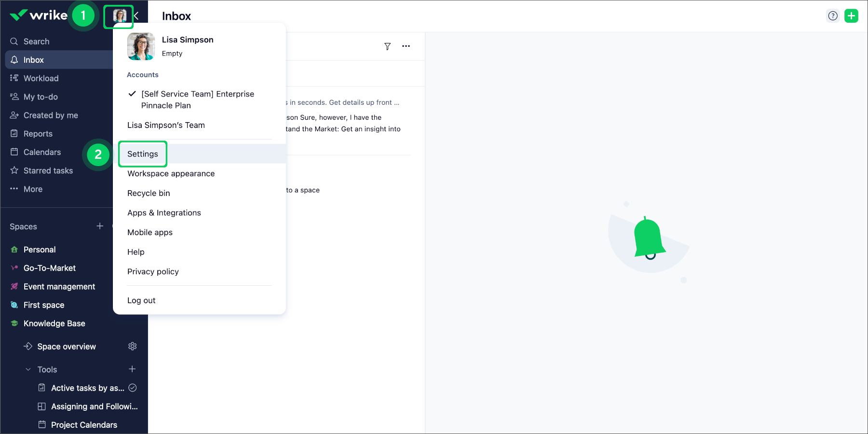The width and height of the screenshot is (868, 434).
Task: Open the Inbox more options ellipsis
Action: [x=406, y=46]
